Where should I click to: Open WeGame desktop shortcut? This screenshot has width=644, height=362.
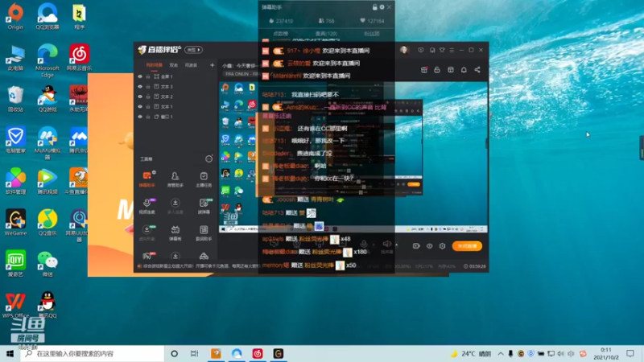15,222
